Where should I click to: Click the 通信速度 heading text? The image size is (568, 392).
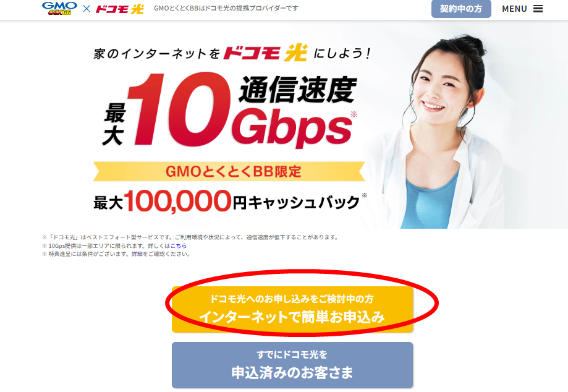tap(298, 90)
